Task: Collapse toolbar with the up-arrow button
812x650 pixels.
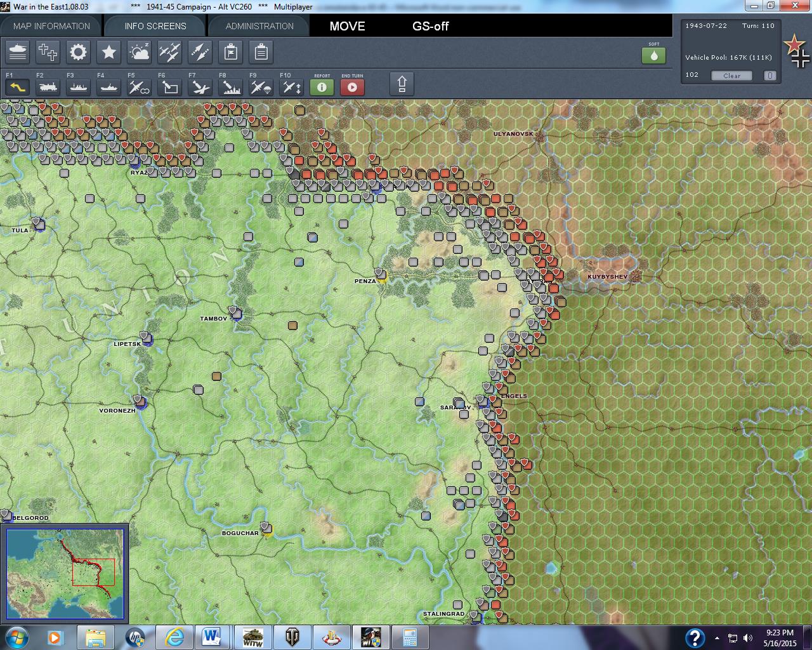Action: 402,84
